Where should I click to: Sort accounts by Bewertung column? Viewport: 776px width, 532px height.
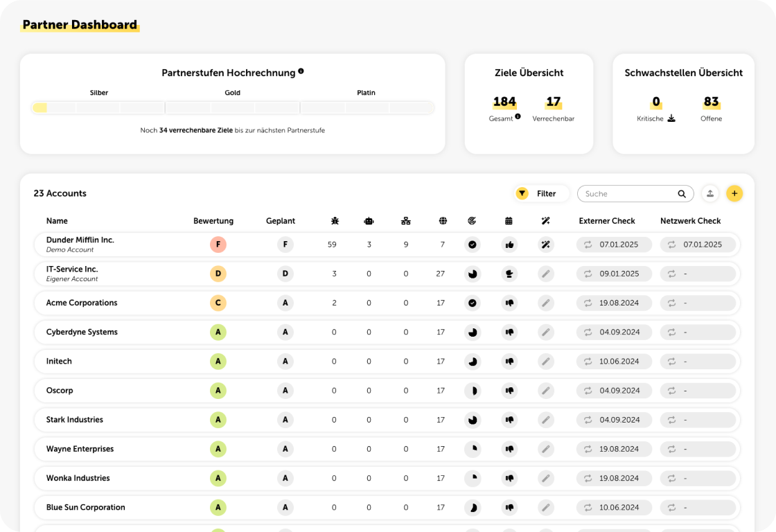pyautogui.click(x=213, y=221)
